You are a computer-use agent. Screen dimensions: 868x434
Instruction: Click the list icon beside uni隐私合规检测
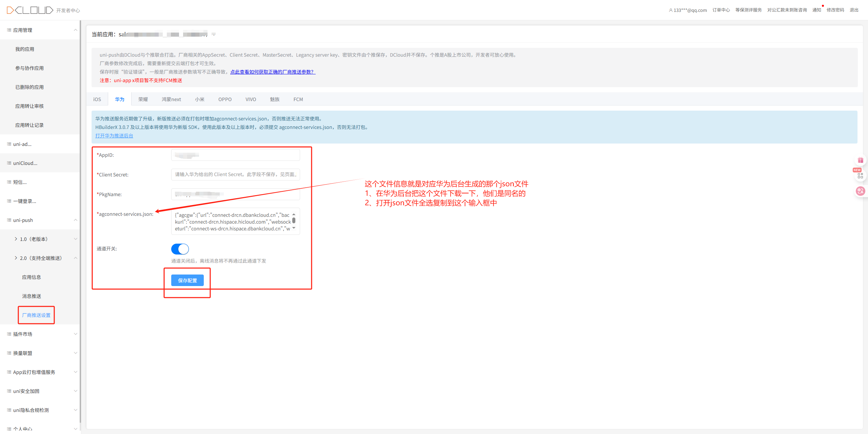click(9, 410)
